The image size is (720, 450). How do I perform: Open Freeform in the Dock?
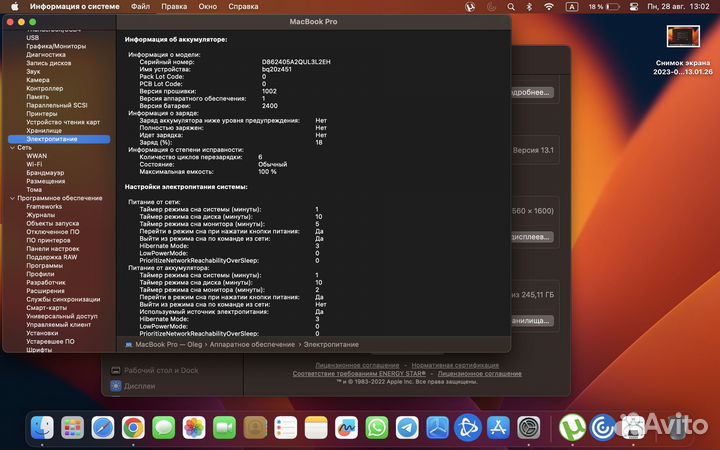pyautogui.click(x=346, y=428)
